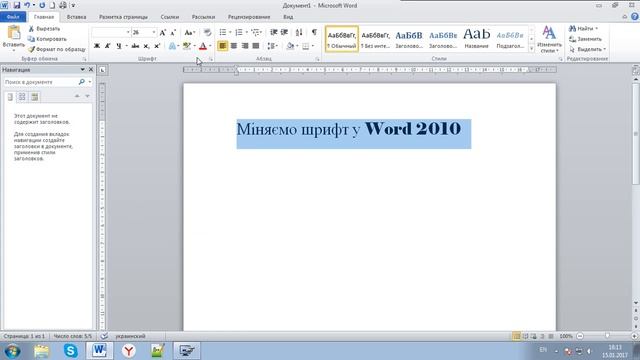The height and width of the screenshot is (360, 640).
Task: Switch to Вставка ribbon tab
Action: [x=76, y=17]
